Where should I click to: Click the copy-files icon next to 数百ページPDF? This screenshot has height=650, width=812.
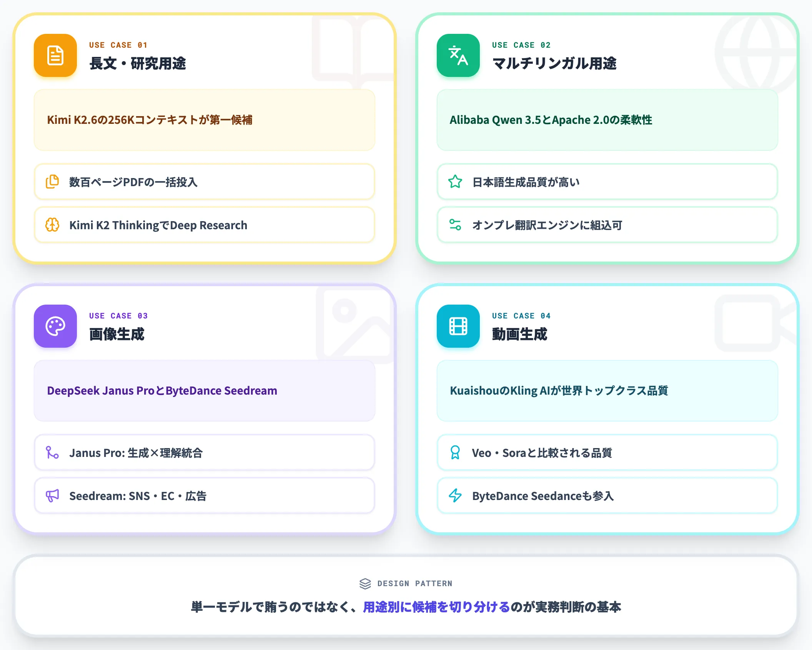(x=52, y=182)
